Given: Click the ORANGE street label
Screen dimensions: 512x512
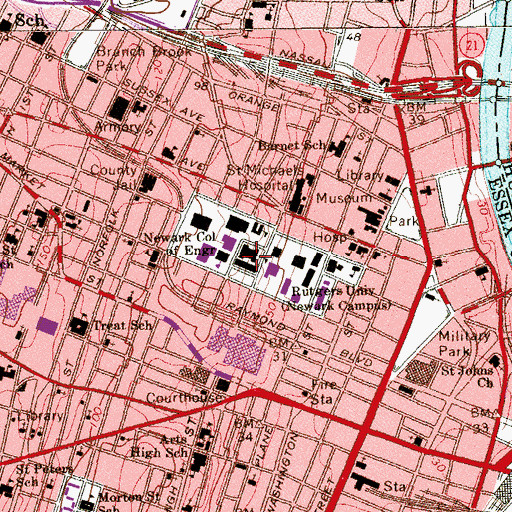Looking at the screenshot, I should tap(253, 101).
